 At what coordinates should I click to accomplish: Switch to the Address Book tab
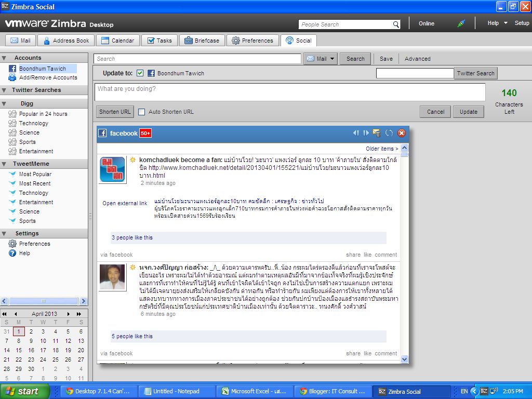pyautogui.click(x=66, y=41)
